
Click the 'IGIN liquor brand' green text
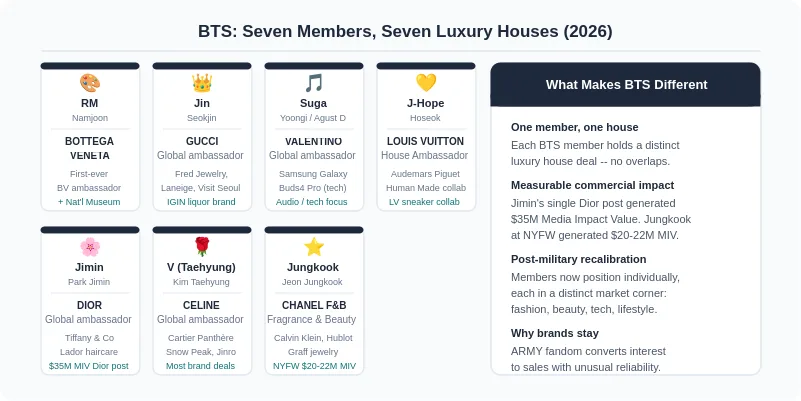(x=201, y=202)
